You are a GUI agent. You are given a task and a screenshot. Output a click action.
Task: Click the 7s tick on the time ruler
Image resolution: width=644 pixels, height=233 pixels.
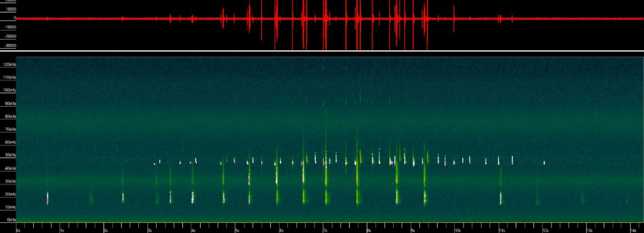(x=325, y=230)
